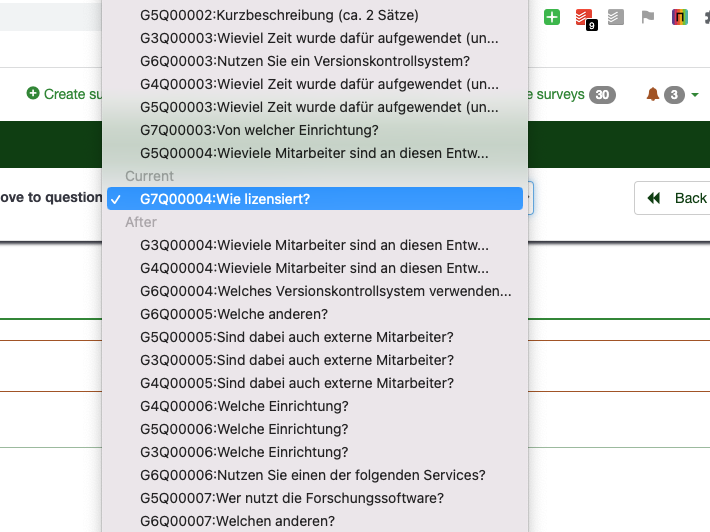The height and width of the screenshot is (532, 710).
Task: Select option G6Q00007:Welchen anderen?
Action: (315, 521)
